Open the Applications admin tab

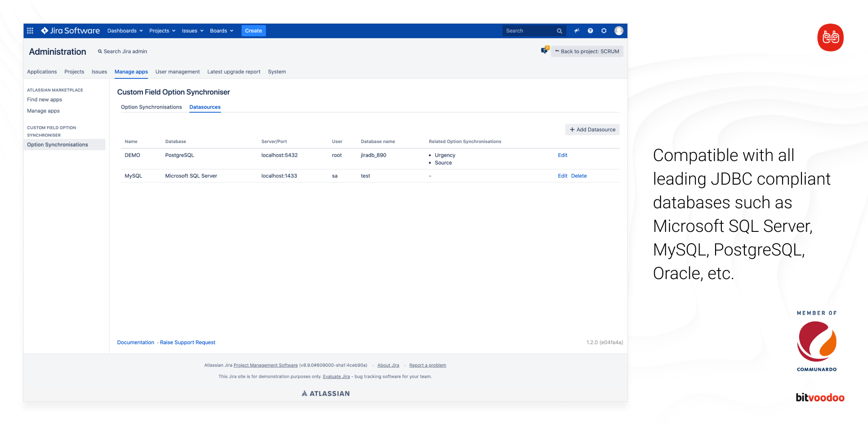tap(42, 72)
